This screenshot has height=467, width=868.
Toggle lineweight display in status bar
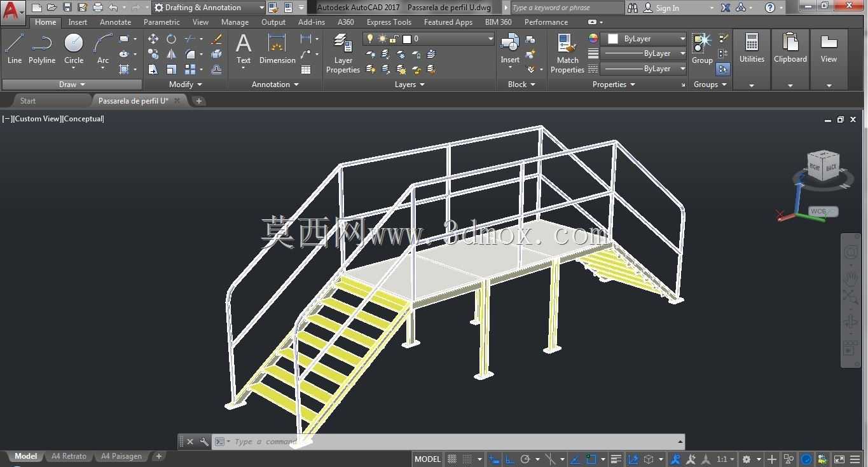point(616,459)
